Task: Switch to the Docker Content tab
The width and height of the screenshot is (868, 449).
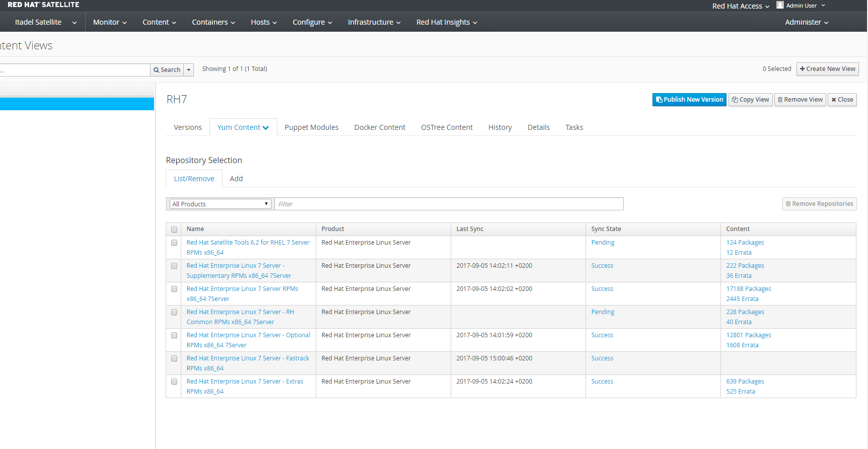Action: tap(380, 127)
